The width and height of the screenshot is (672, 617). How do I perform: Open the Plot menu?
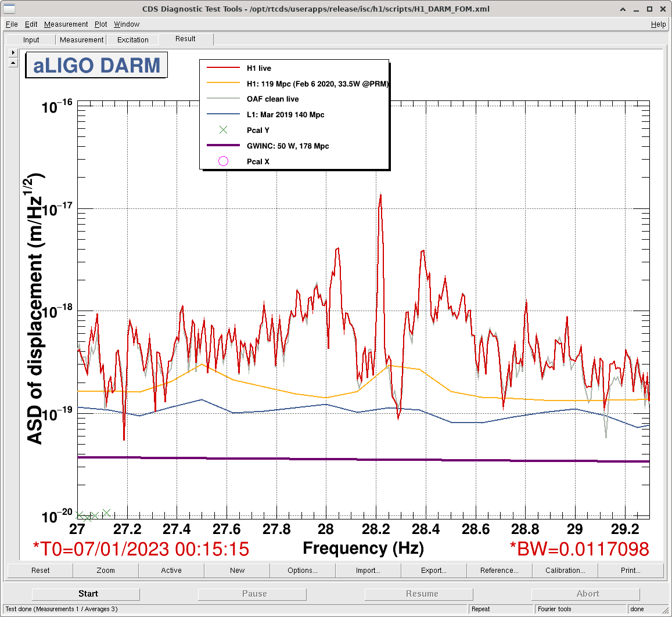point(100,24)
